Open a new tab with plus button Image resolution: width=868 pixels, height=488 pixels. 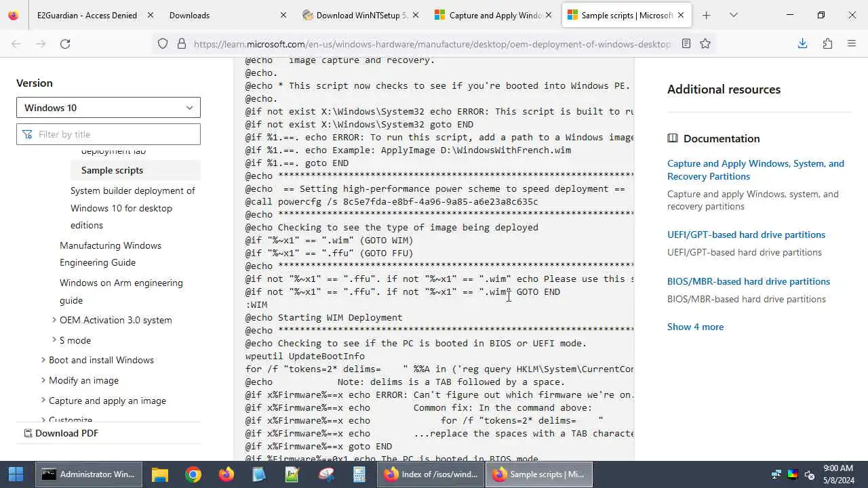pyautogui.click(x=706, y=15)
